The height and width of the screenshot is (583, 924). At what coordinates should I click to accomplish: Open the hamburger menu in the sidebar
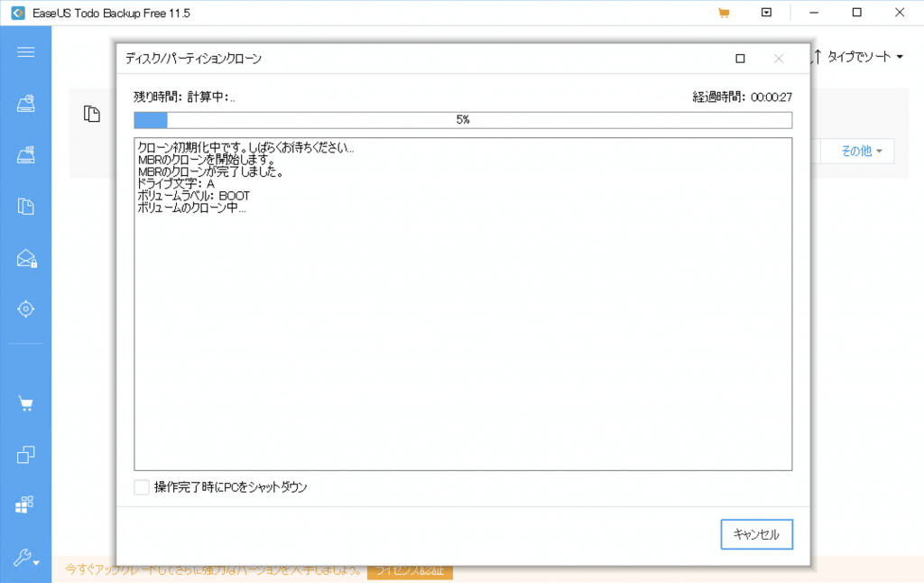click(x=25, y=52)
